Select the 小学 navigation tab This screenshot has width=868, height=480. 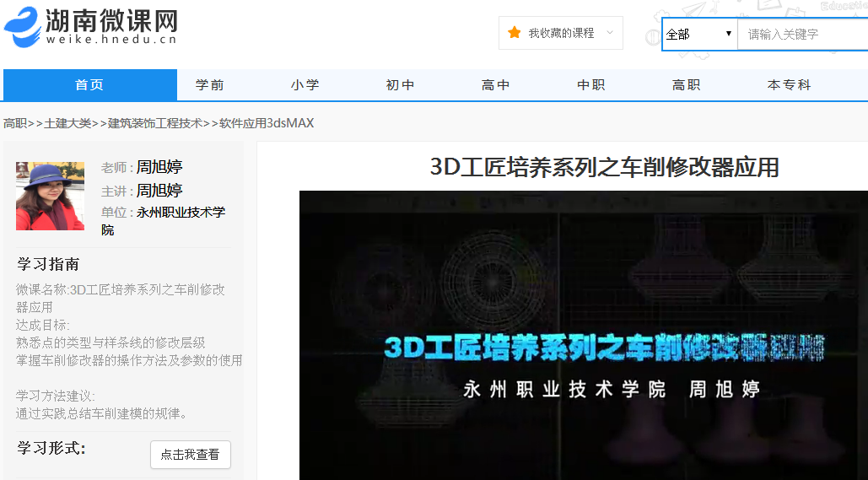click(305, 85)
